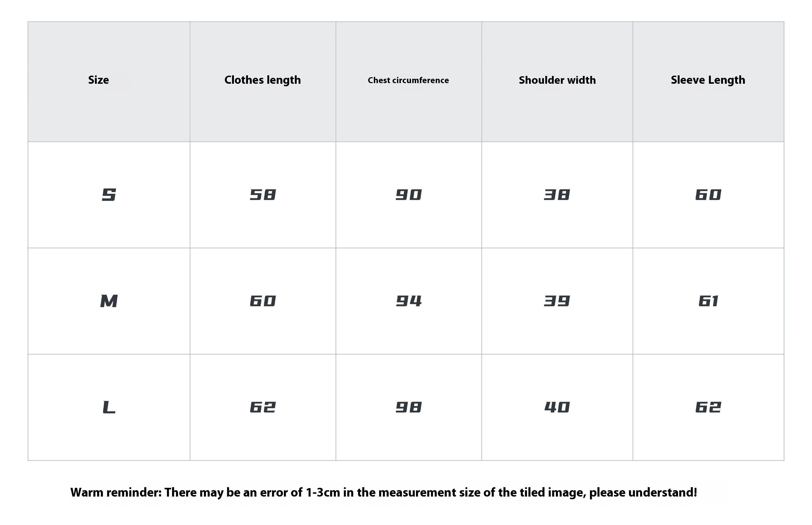Click the Size column header
812x525 pixels.
point(98,80)
